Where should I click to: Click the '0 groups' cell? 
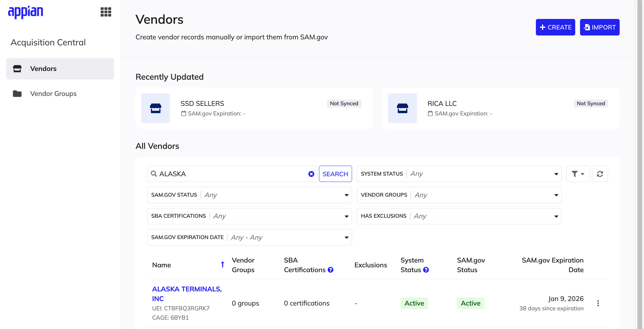[x=245, y=303]
